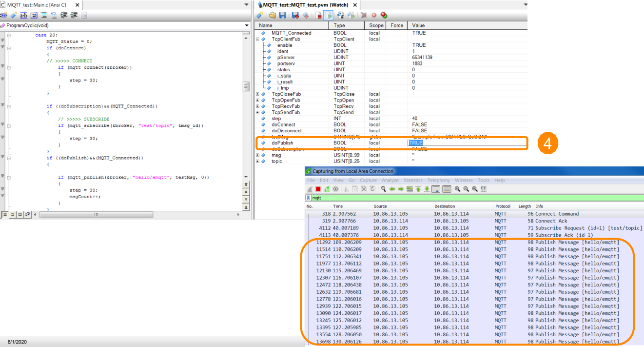Toggle Wireshark auto-scroll during live capture
Image resolution: width=644 pixels, height=347 pixels.
pos(436,189)
